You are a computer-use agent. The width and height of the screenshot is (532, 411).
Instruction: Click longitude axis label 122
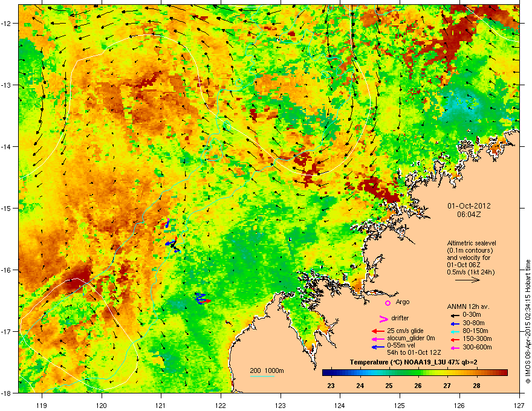[x=221, y=405]
